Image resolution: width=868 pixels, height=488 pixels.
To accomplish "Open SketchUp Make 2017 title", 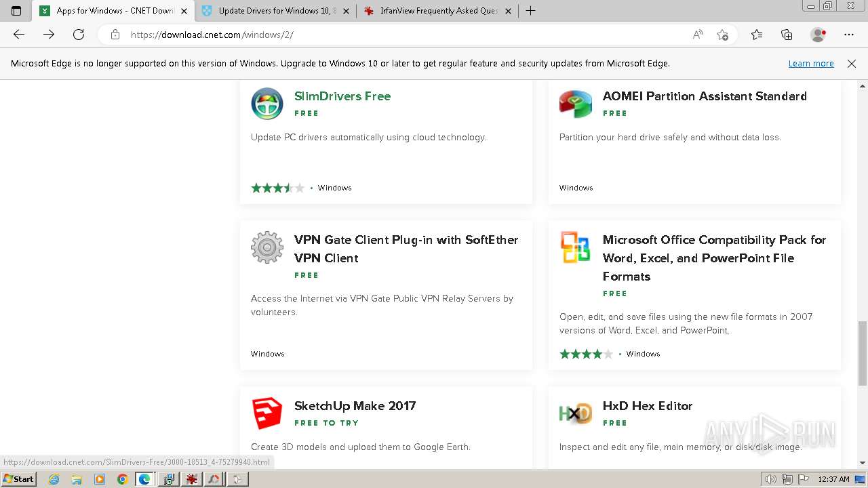I will (355, 406).
